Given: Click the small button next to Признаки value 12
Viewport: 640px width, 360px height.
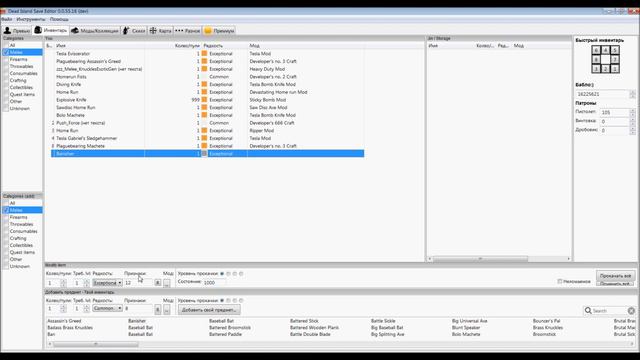Looking at the screenshot, I should [158, 282].
